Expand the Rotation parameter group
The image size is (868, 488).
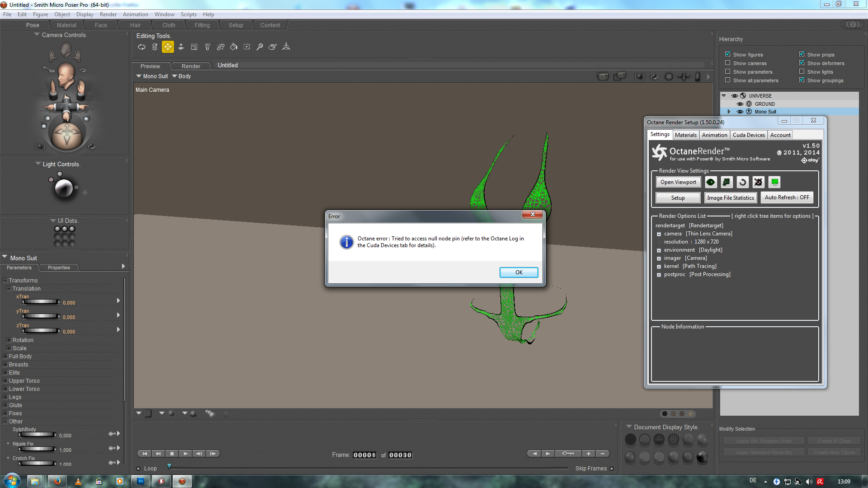9,340
